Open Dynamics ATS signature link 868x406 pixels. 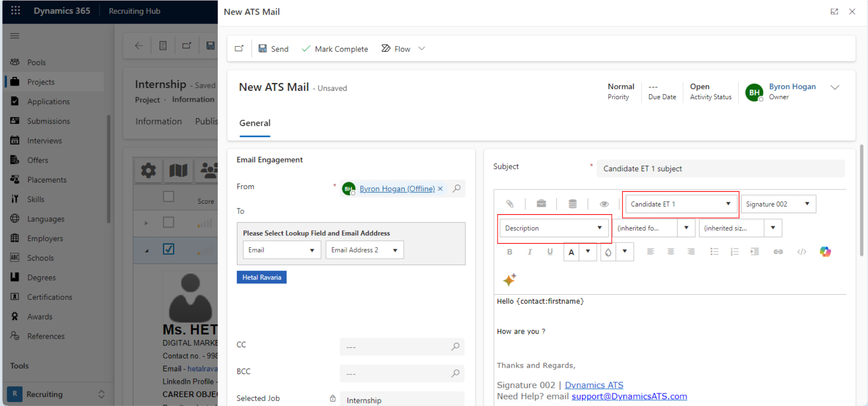(594, 385)
